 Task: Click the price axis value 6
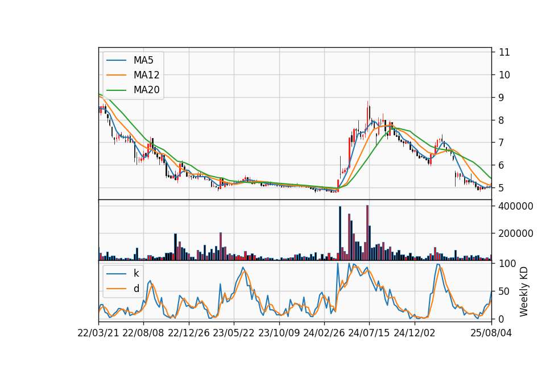502,165
